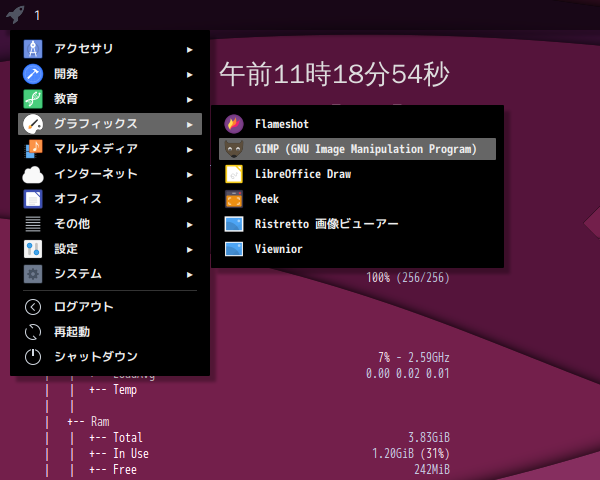600x480 pixels.
Task: Click the In Use row label
Action: (x=131, y=454)
